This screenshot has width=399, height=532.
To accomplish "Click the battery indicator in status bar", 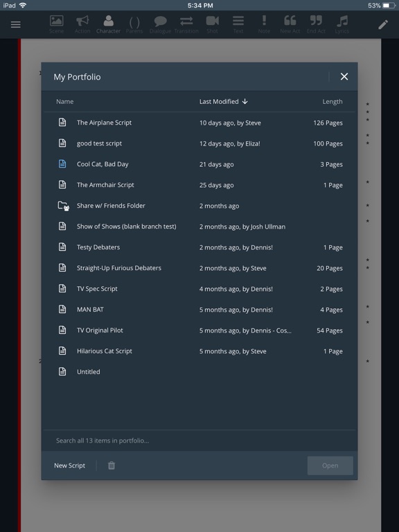I will [389, 6].
